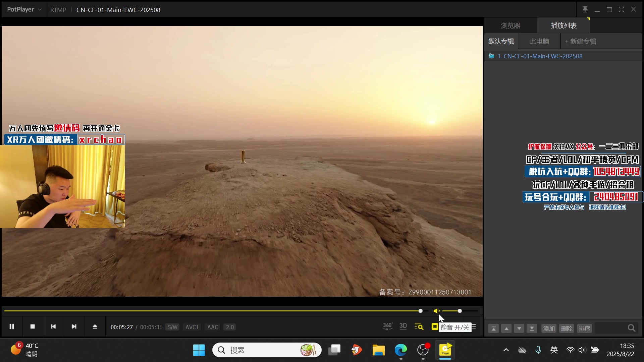This screenshot has height=362, width=644.
Task: Click the video display area
Action: [x=242, y=161]
